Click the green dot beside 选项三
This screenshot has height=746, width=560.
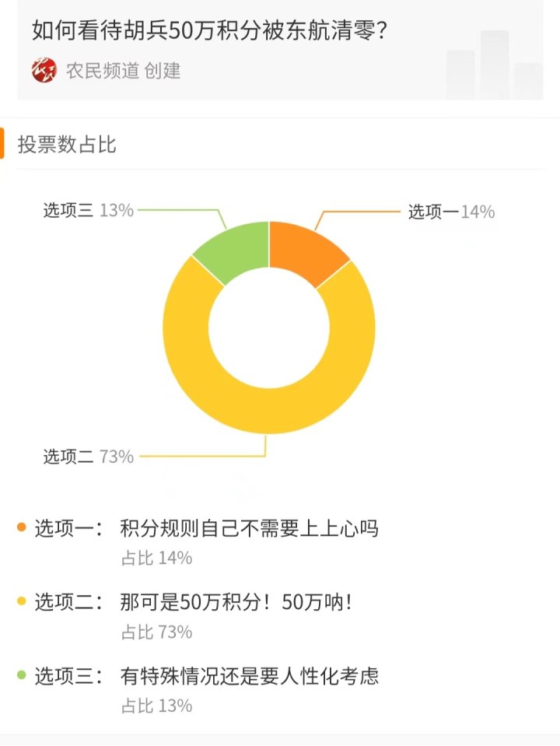click(22, 675)
